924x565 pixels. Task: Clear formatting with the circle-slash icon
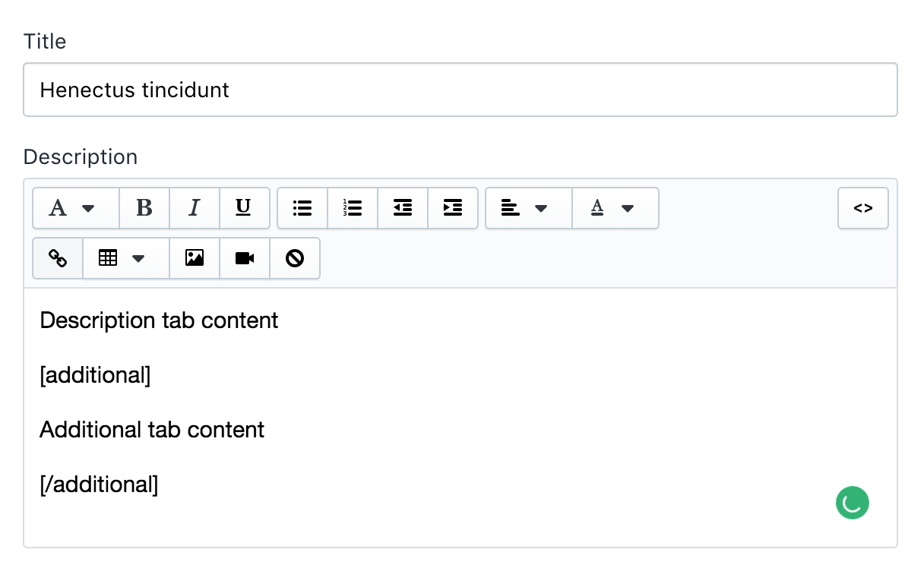click(x=295, y=258)
